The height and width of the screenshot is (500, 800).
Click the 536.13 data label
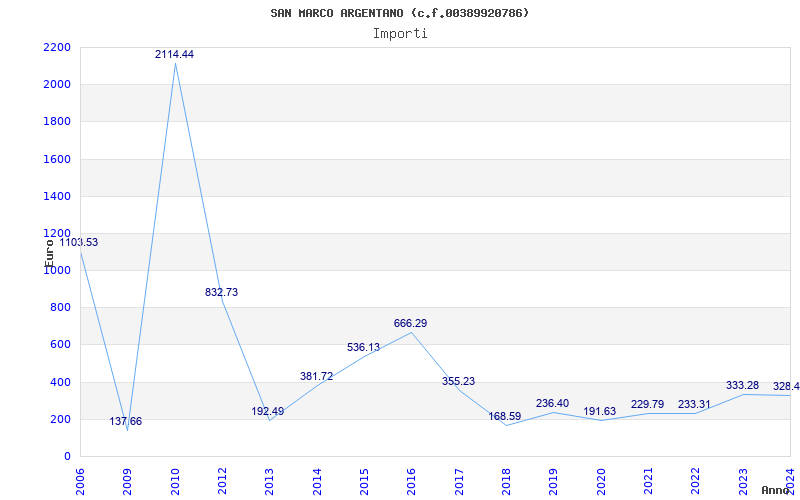[x=364, y=347]
